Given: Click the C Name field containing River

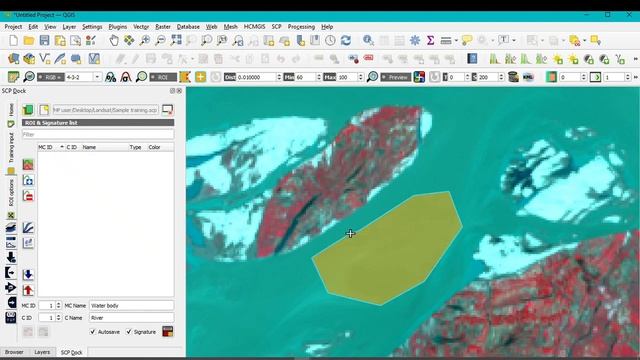Looking at the screenshot, I should tap(131, 318).
